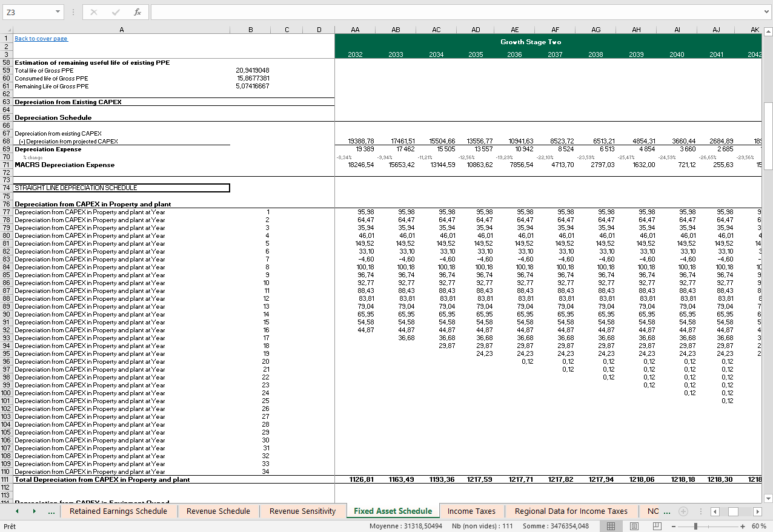Click the 60 % zoom level
773x532 pixels.
759,527
